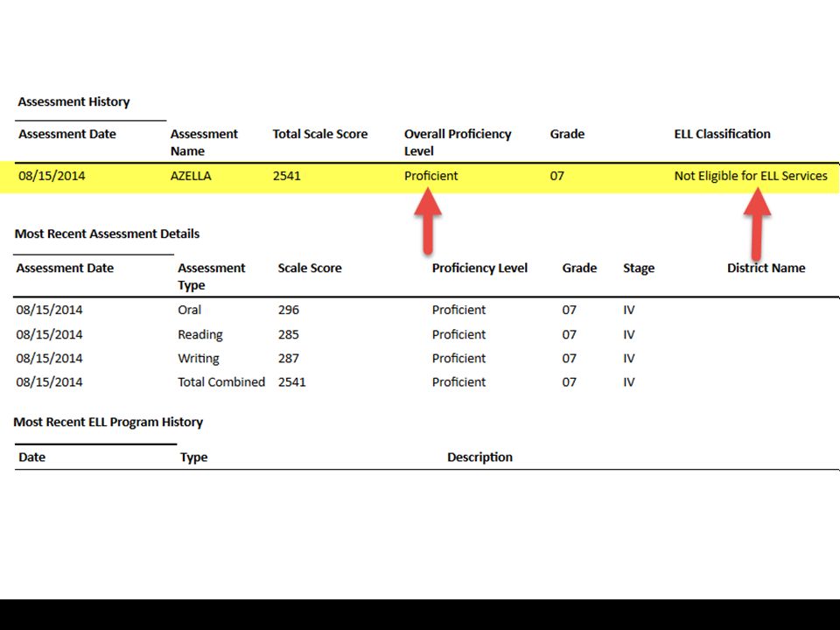Click the Overall Proficiency Level column header
Screen dimensions: 840x630
pos(458,143)
